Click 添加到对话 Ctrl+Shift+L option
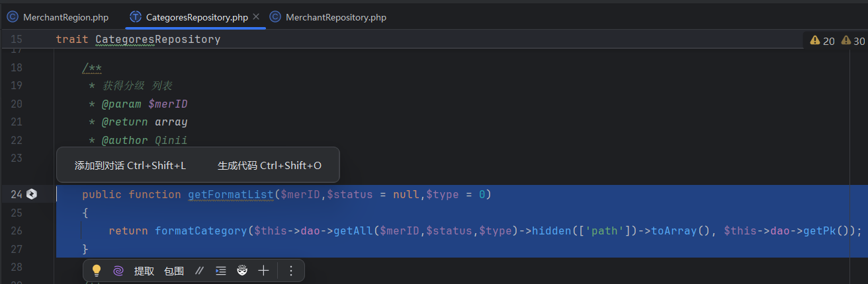The width and height of the screenshot is (868, 284). [130, 165]
